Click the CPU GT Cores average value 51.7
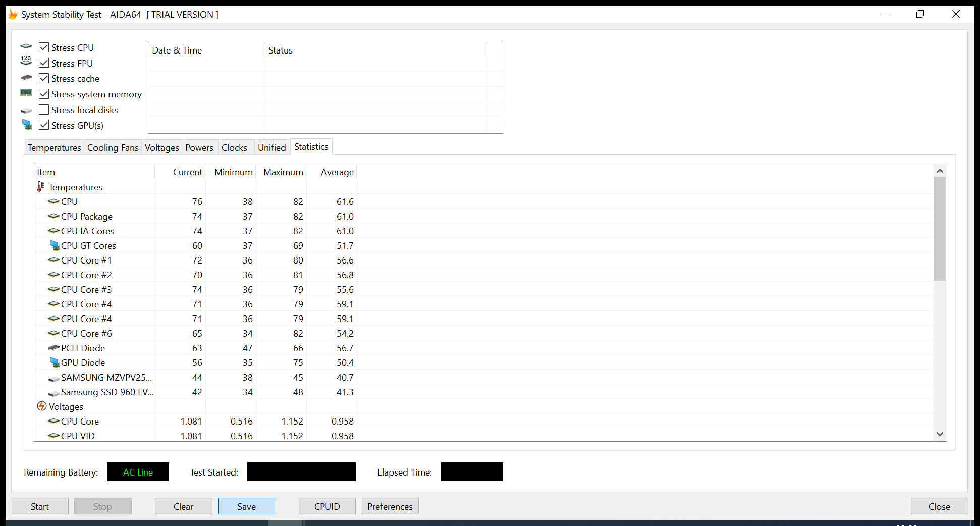980x526 pixels. click(x=345, y=245)
